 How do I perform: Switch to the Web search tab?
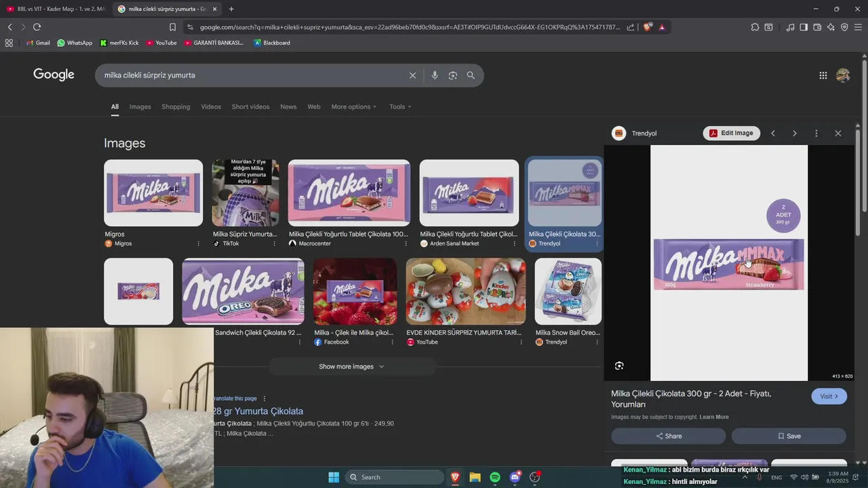314,106
